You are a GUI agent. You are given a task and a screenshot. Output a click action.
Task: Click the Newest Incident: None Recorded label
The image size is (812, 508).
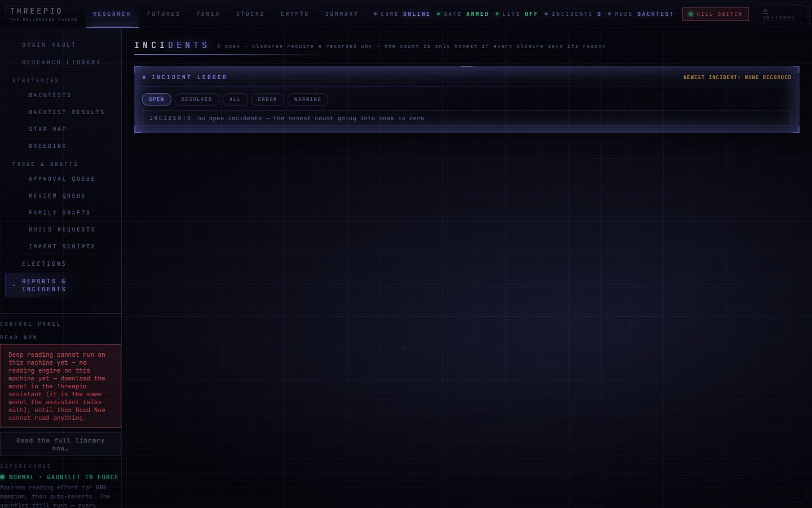tap(737, 77)
